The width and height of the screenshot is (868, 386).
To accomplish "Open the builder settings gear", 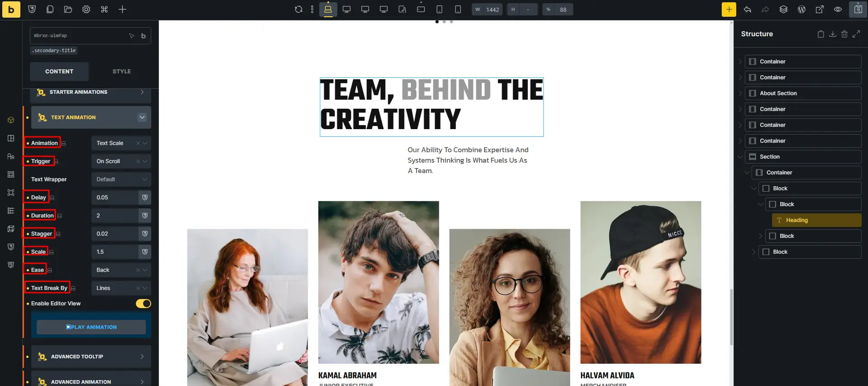I will 86,10.
